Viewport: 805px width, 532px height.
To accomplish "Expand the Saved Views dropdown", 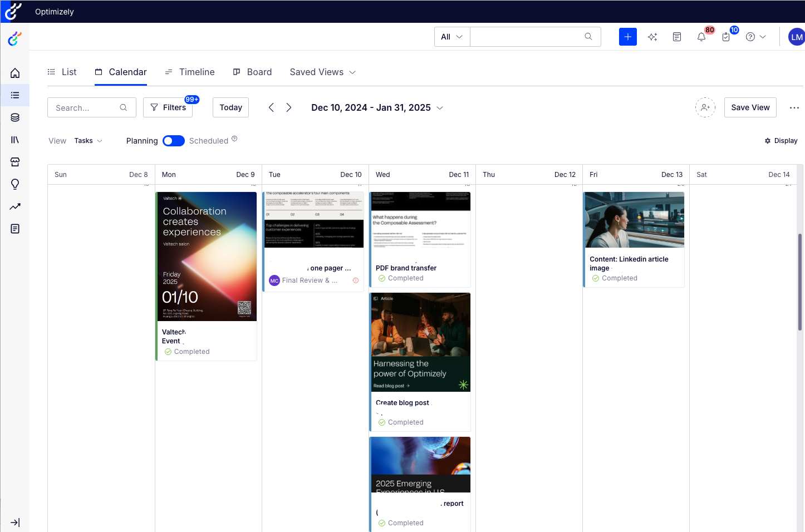I will (323, 72).
